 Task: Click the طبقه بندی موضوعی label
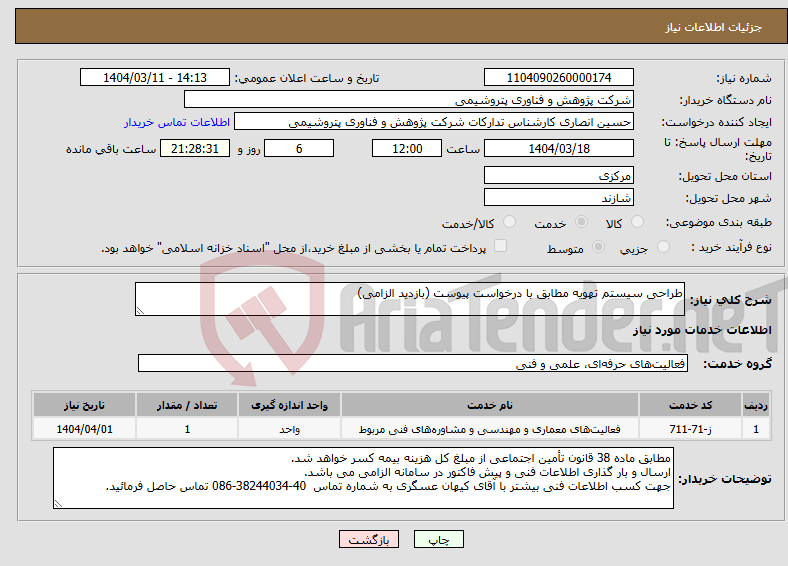(719, 222)
